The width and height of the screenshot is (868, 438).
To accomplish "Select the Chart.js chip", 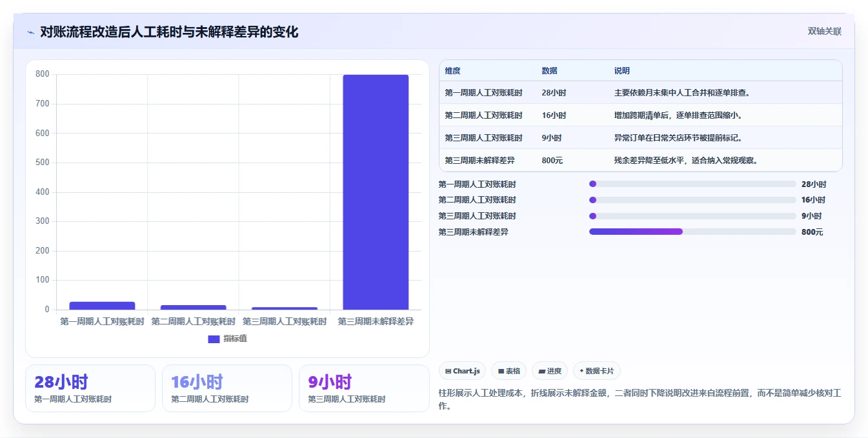I will 463,371.
